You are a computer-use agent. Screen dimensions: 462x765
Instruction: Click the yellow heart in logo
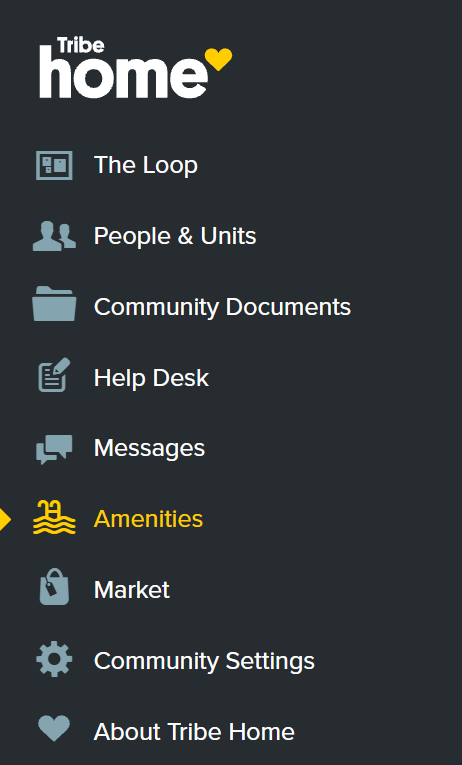(218, 60)
